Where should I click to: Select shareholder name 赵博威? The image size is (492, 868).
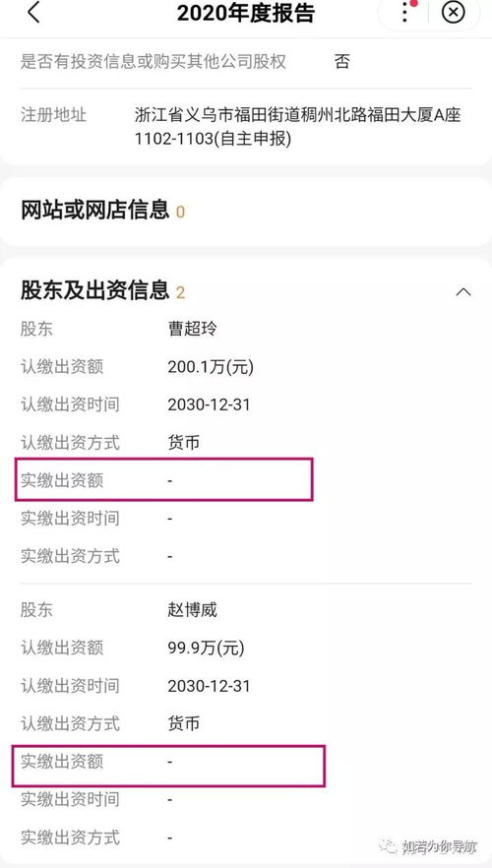pos(192,610)
